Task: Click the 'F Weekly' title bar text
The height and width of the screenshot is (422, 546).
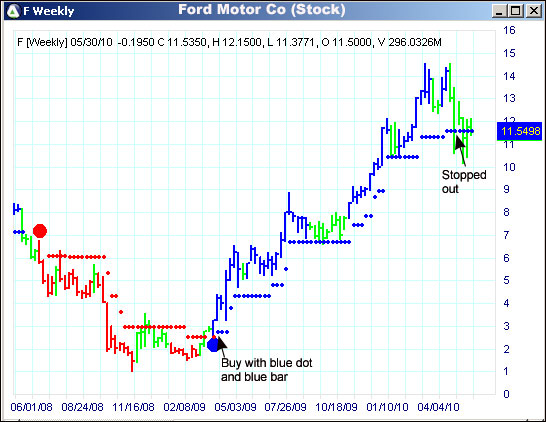Action: [x=49, y=11]
